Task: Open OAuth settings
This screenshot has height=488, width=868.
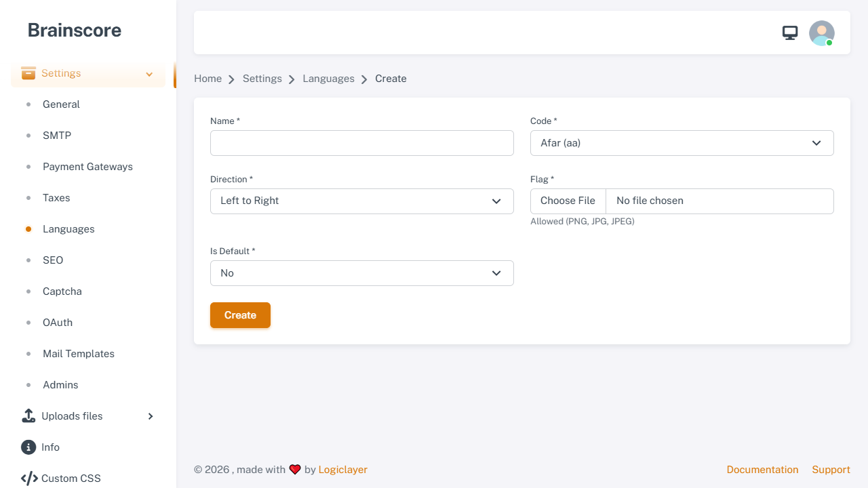Action: [58, 323]
